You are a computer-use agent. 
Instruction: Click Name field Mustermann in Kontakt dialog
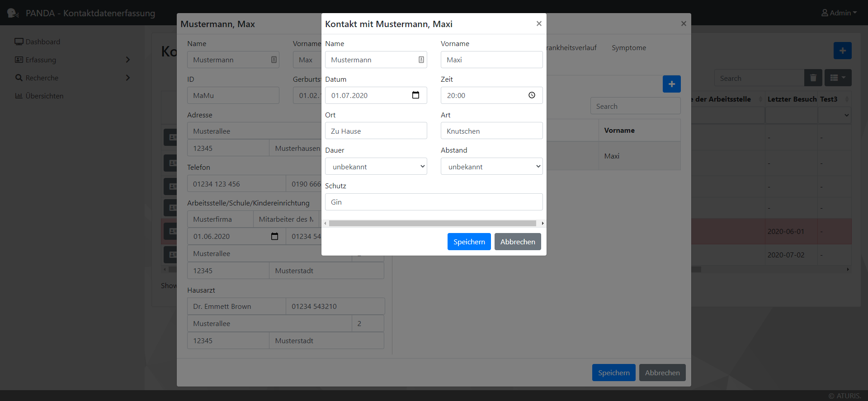[x=376, y=60]
